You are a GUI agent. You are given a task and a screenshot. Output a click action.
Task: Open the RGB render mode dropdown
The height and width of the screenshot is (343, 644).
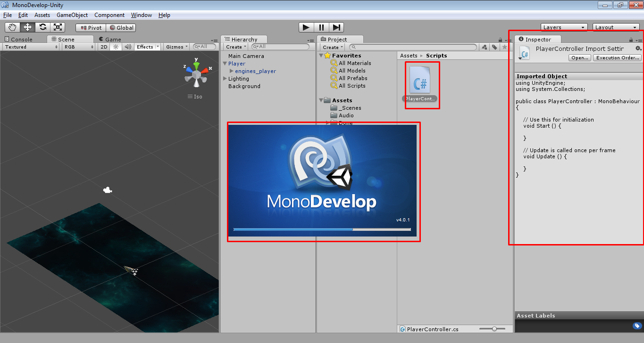tap(79, 47)
